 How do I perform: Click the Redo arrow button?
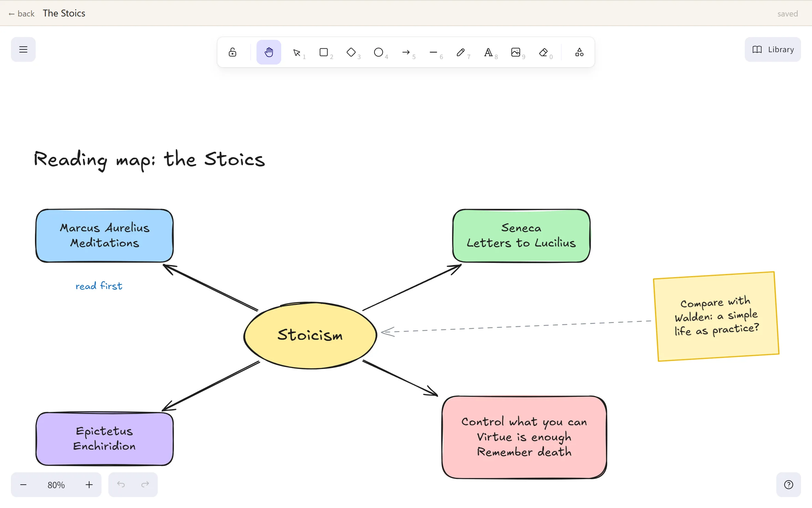[x=145, y=485]
